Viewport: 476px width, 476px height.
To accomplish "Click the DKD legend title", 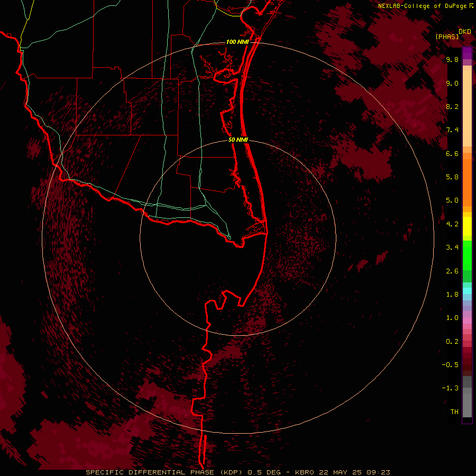I will pyautogui.click(x=465, y=32).
